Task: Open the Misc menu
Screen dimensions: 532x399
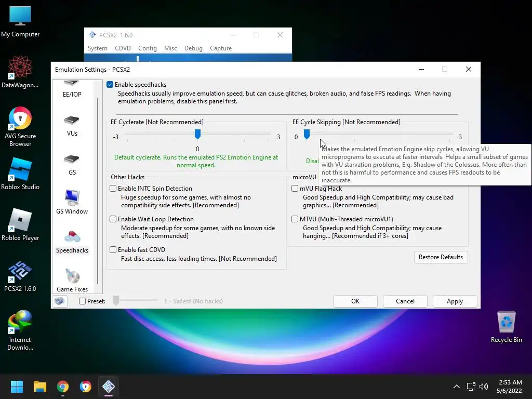Action: tap(170, 48)
